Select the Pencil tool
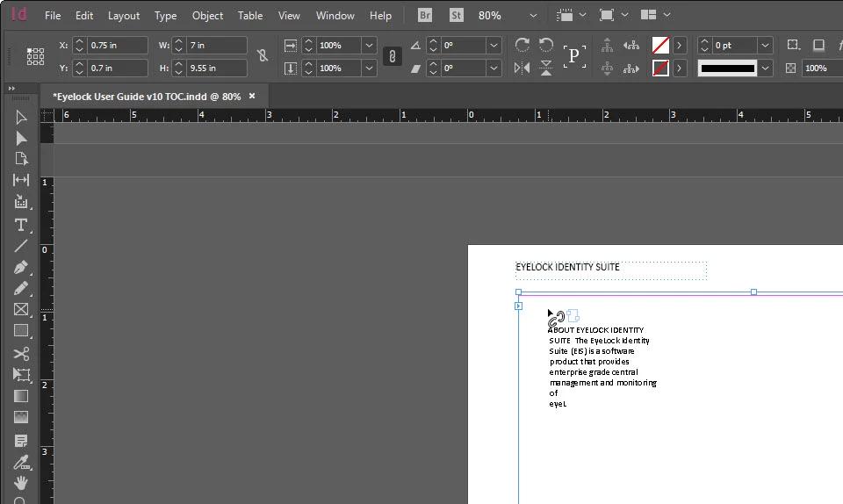Image resolution: width=843 pixels, height=504 pixels. pyautogui.click(x=21, y=289)
